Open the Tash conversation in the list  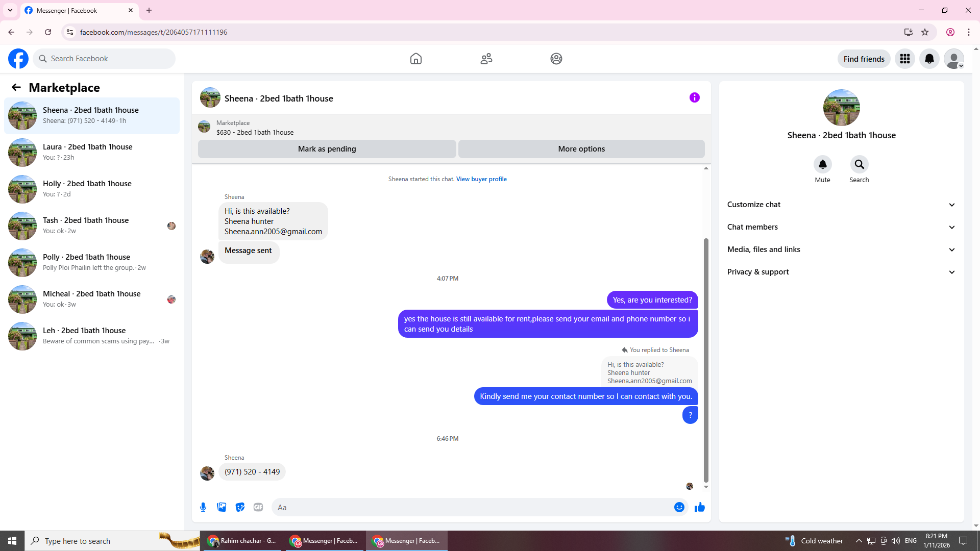[92, 226]
